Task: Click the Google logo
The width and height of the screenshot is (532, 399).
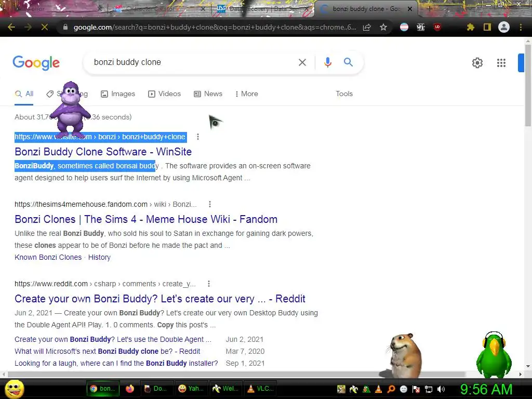Action: (x=36, y=63)
